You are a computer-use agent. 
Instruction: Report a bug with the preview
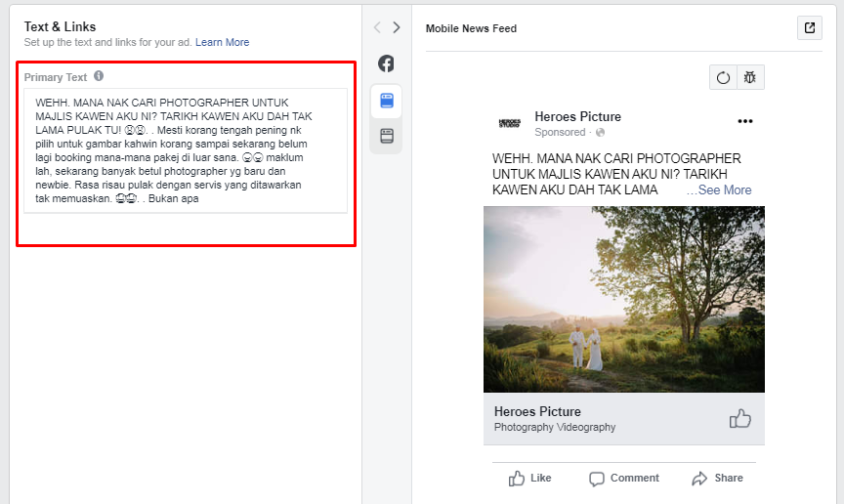[x=750, y=77]
